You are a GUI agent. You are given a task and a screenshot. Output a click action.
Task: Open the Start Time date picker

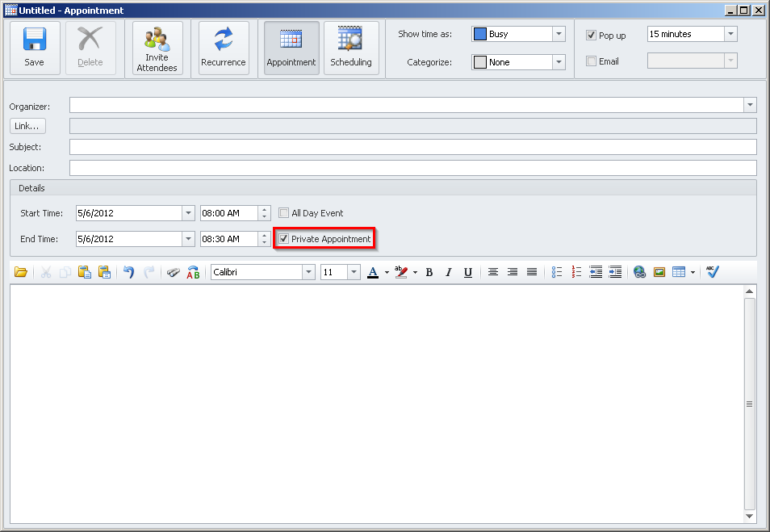[x=188, y=212]
